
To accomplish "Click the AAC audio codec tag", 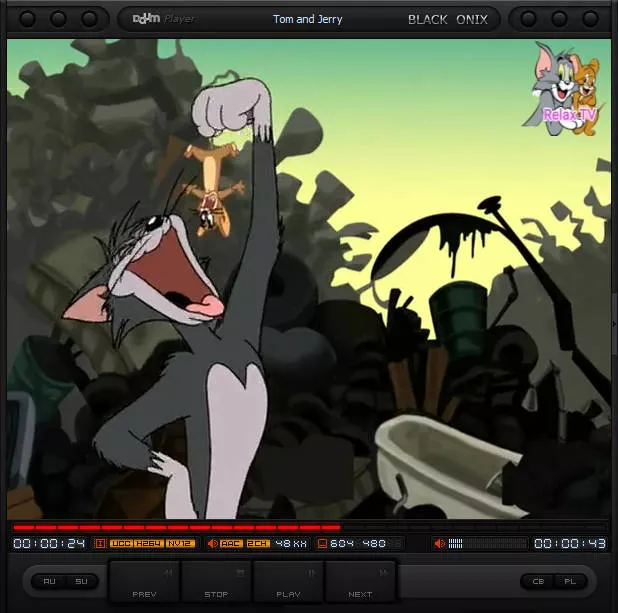I will (231, 544).
